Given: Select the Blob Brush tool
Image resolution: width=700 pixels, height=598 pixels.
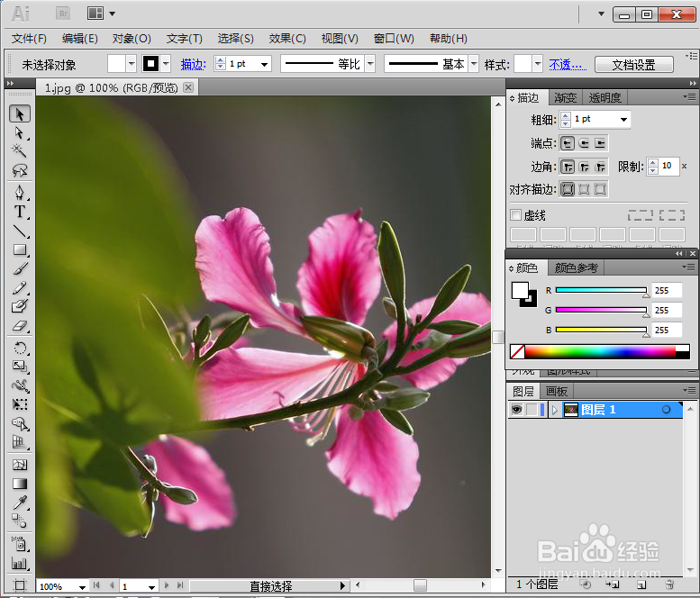Looking at the screenshot, I should click(20, 306).
